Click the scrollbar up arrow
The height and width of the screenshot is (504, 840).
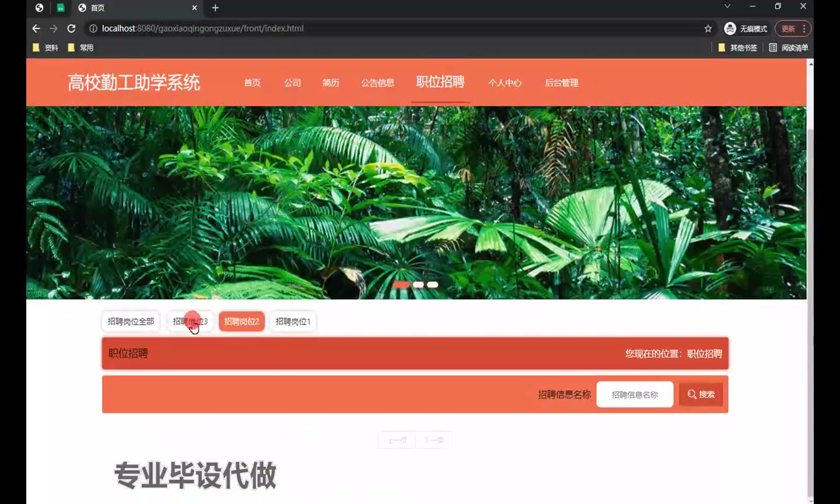(810, 63)
